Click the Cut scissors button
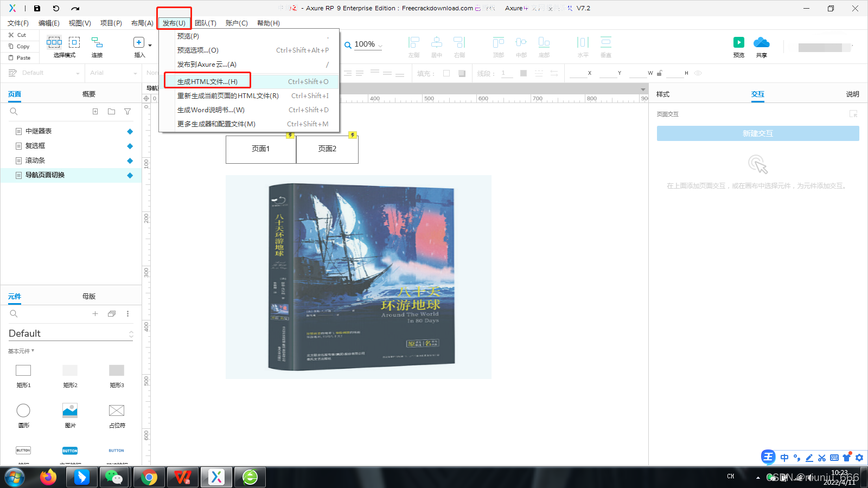 (x=17, y=35)
